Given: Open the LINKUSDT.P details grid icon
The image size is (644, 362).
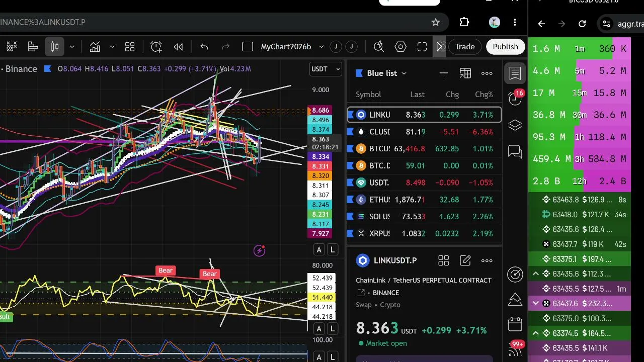Looking at the screenshot, I should (443, 260).
